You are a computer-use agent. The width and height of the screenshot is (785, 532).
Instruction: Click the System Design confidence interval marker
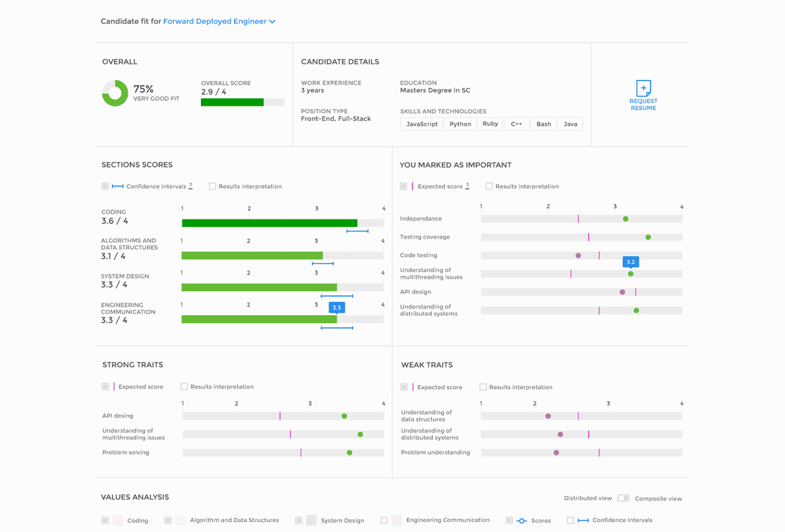click(x=337, y=296)
